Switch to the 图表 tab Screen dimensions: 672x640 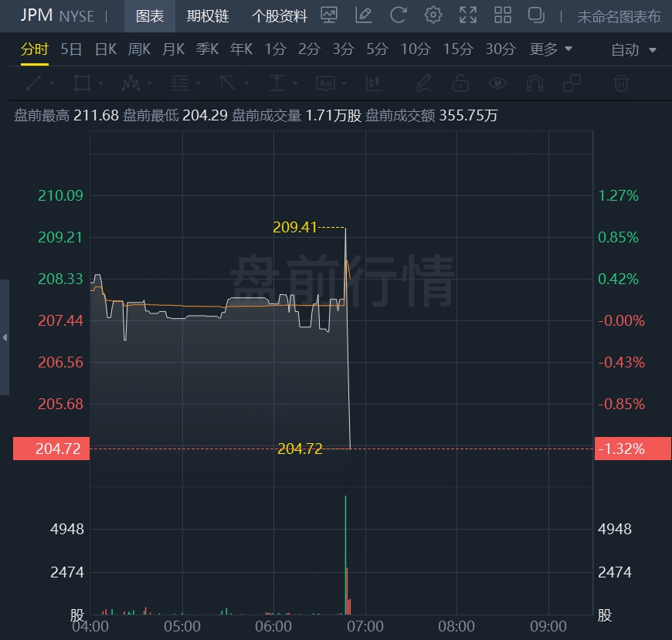coord(150,16)
